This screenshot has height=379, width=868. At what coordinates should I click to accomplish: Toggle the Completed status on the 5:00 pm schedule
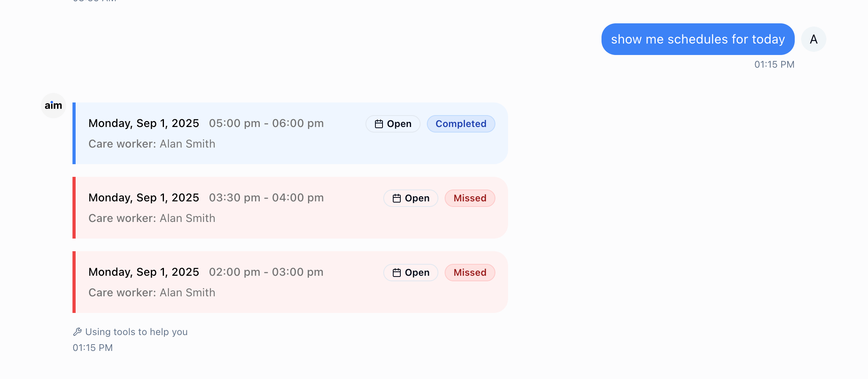(x=461, y=123)
